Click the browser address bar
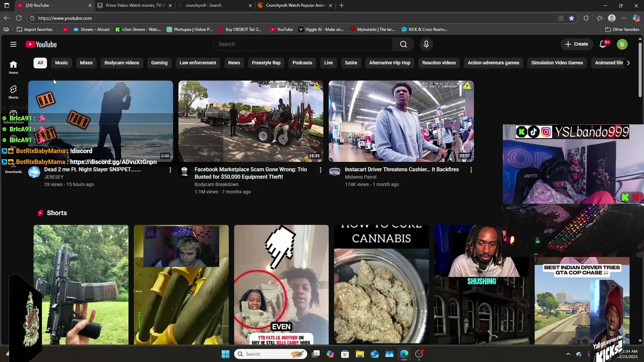The image size is (644, 362). coord(292,18)
